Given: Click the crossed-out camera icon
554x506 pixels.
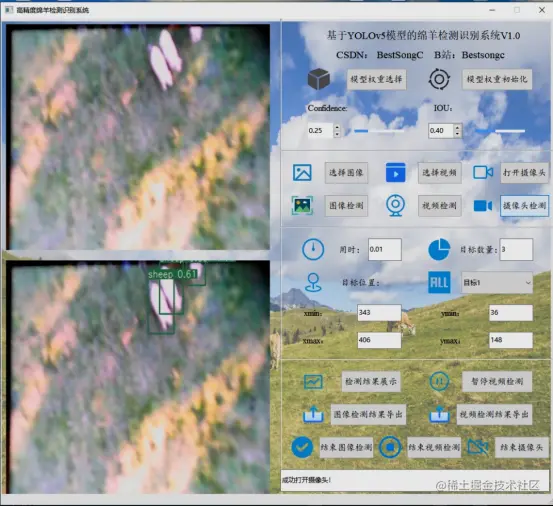Looking at the screenshot, I should tap(478, 447).
